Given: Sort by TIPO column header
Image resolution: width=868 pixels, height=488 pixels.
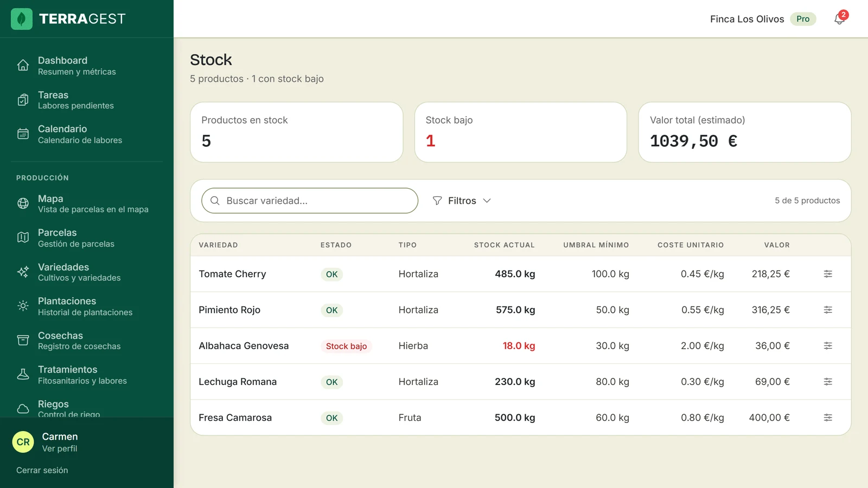Looking at the screenshot, I should (x=407, y=245).
